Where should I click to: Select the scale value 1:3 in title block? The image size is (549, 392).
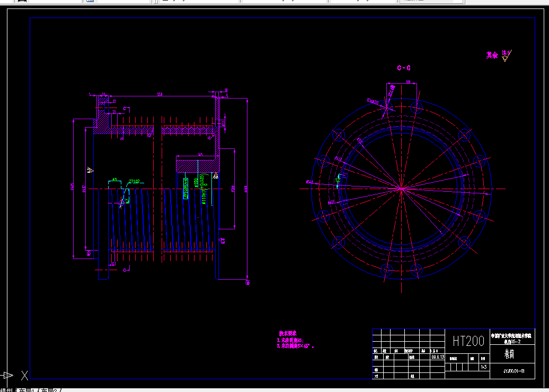(x=484, y=367)
